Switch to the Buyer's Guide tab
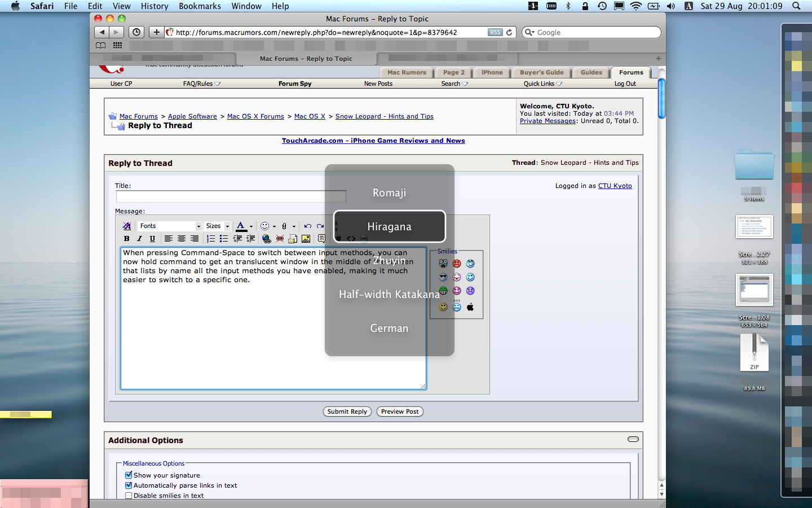This screenshot has width=812, height=508. coord(541,72)
